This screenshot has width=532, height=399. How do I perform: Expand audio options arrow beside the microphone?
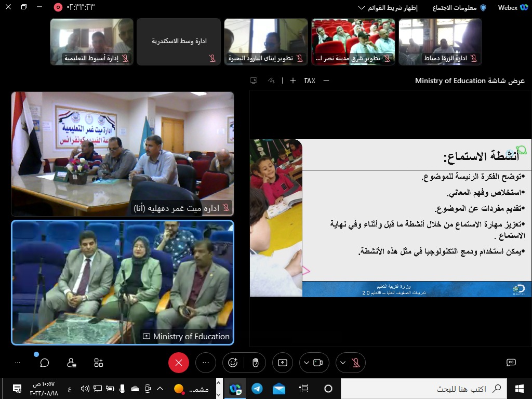[x=343, y=363]
